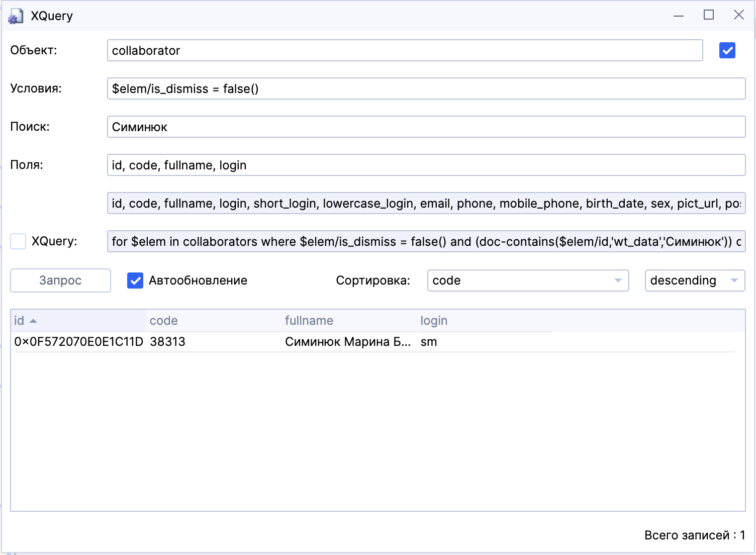
Task: Click the Поиск search field
Action: click(426, 127)
